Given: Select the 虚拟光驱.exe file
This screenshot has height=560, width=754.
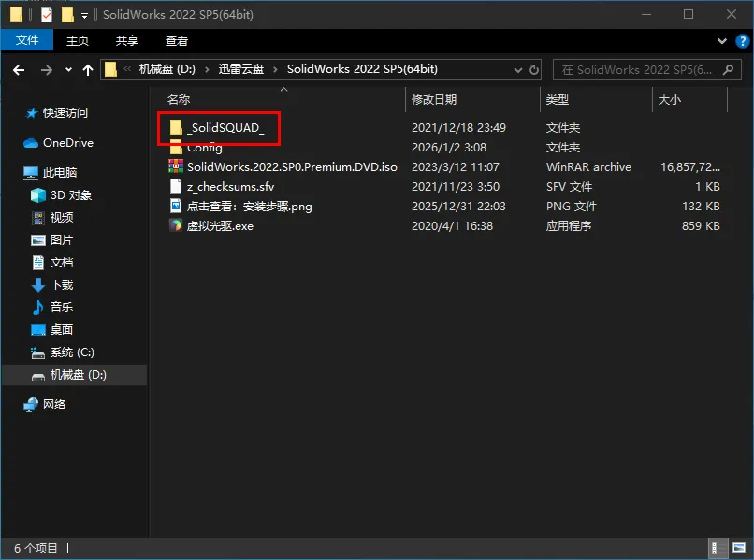Looking at the screenshot, I should tap(220, 226).
